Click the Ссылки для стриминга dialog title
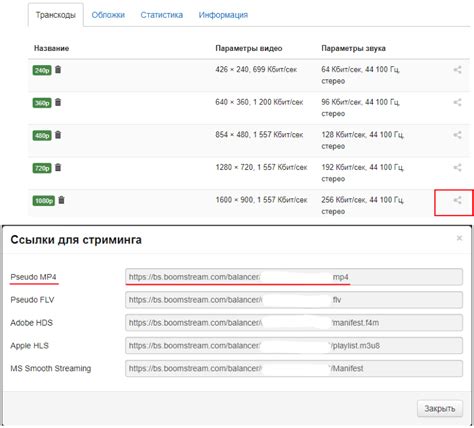The height and width of the screenshot is (428, 474). click(x=76, y=240)
